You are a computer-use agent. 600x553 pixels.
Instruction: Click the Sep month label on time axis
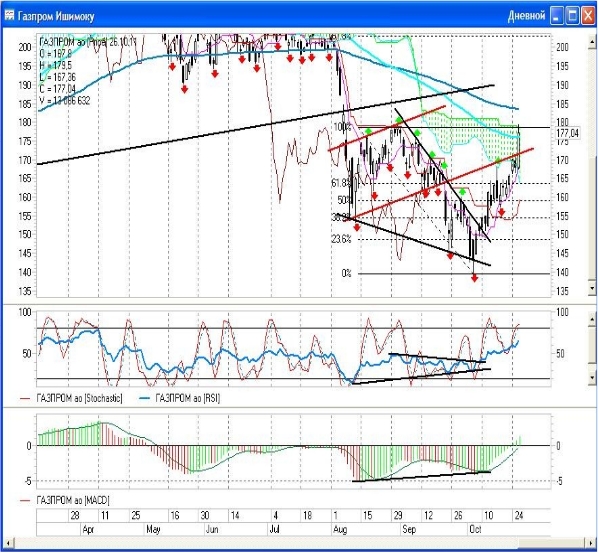(x=409, y=529)
